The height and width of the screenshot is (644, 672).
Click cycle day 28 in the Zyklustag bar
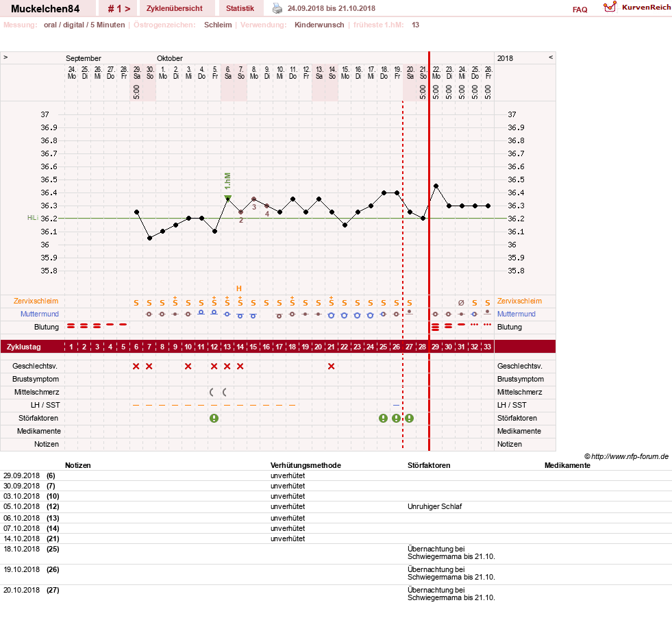(422, 347)
